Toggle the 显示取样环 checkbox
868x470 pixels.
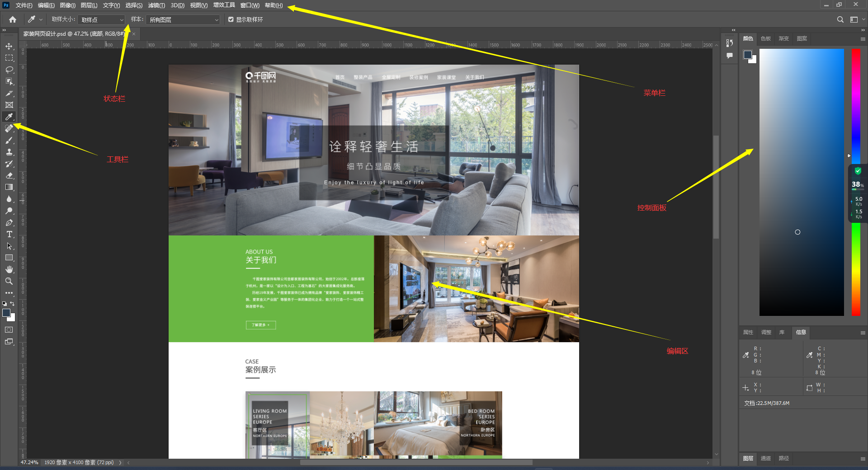[x=231, y=19]
